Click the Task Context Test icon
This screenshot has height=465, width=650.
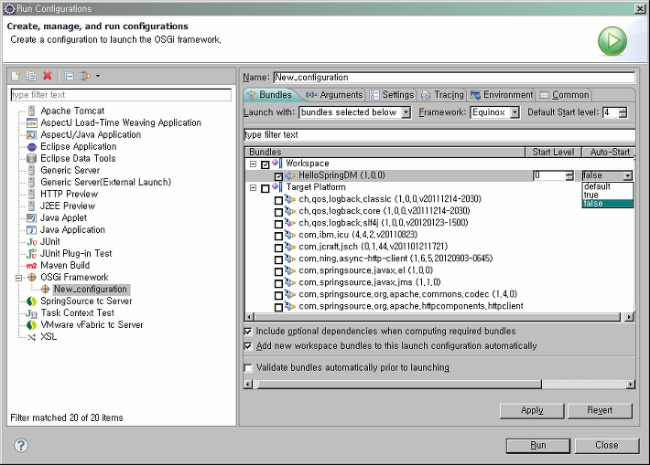coord(32,313)
